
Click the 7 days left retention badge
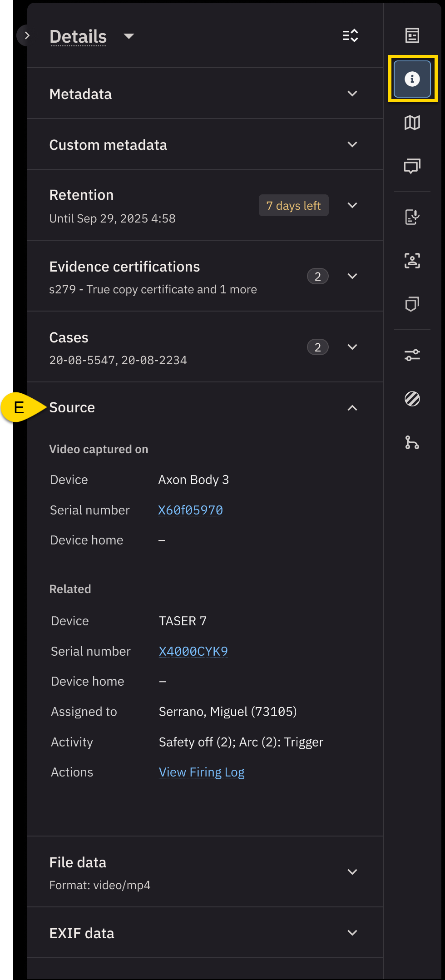pyautogui.click(x=293, y=206)
